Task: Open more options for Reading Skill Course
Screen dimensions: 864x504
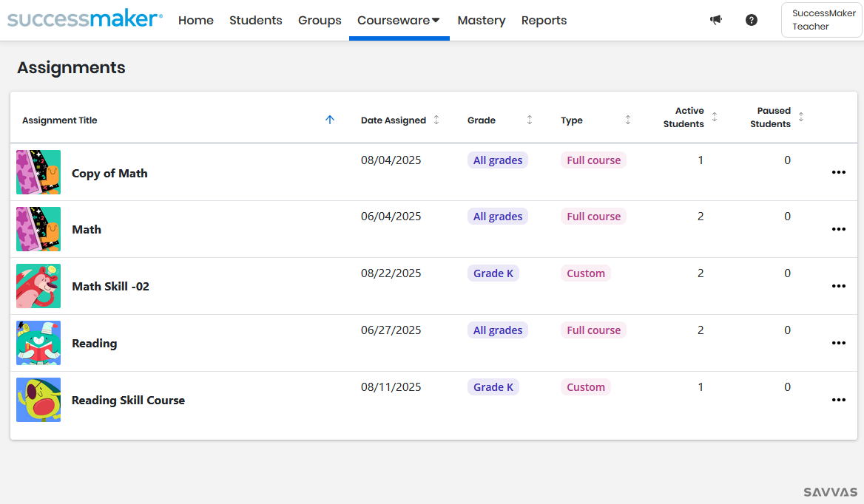Action: pos(838,400)
